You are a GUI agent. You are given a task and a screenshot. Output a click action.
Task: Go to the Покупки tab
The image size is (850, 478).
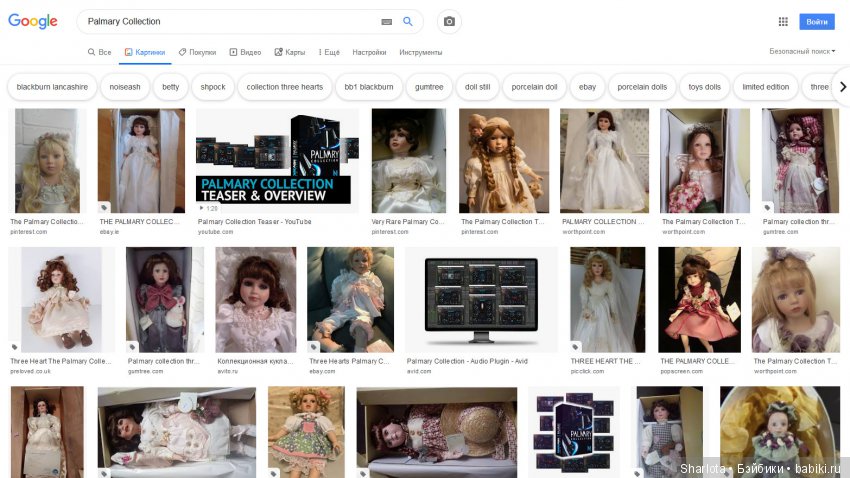click(x=197, y=52)
